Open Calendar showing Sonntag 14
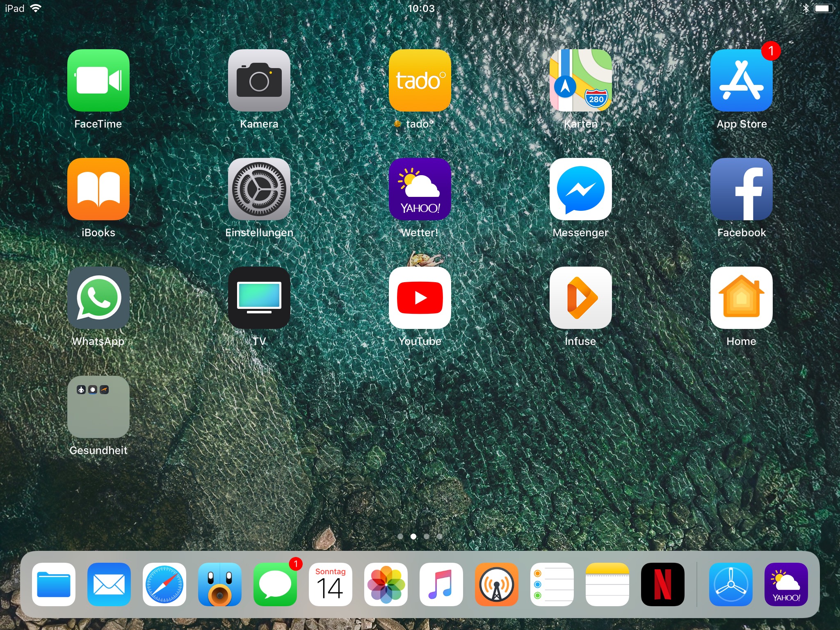Viewport: 840px width, 630px height. [x=331, y=584]
